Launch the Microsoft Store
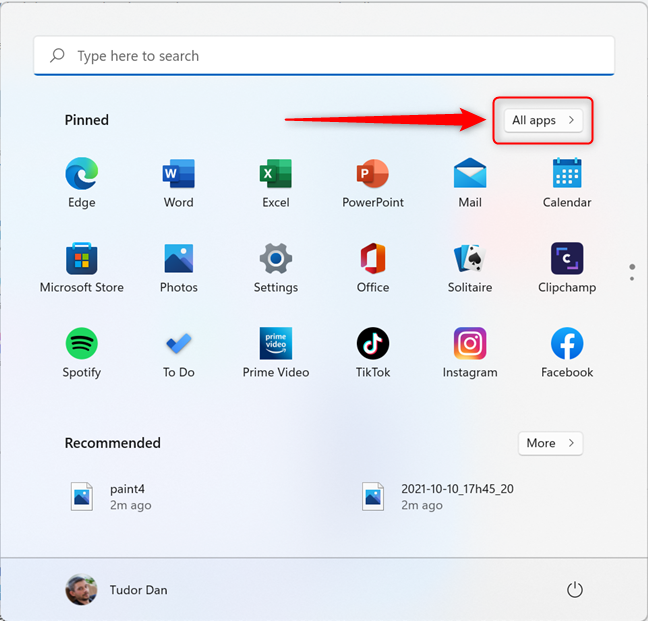Viewport: 648px width, 621px height. (81, 268)
